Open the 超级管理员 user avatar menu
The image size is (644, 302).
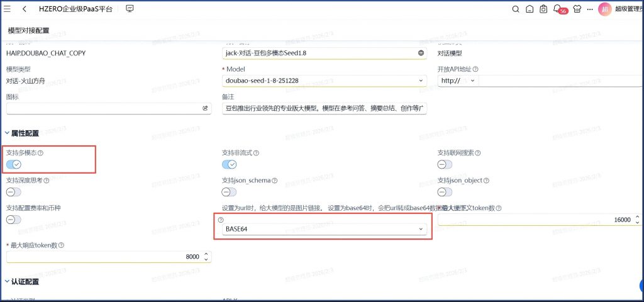coord(604,9)
